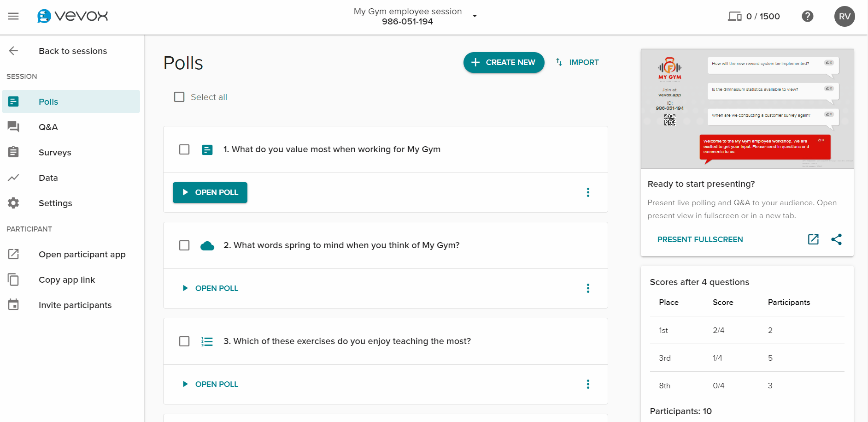Click the Create New button
This screenshot has height=422, width=868.
504,62
